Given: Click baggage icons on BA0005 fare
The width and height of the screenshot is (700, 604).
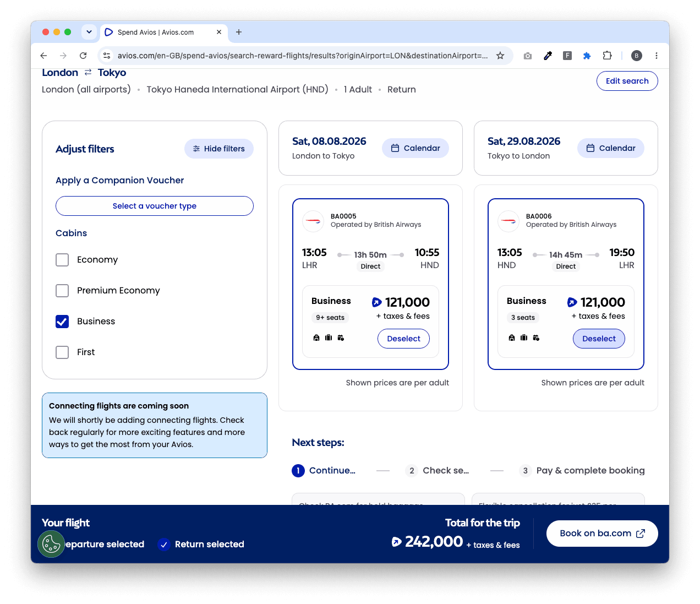Looking at the screenshot, I should [x=329, y=338].
